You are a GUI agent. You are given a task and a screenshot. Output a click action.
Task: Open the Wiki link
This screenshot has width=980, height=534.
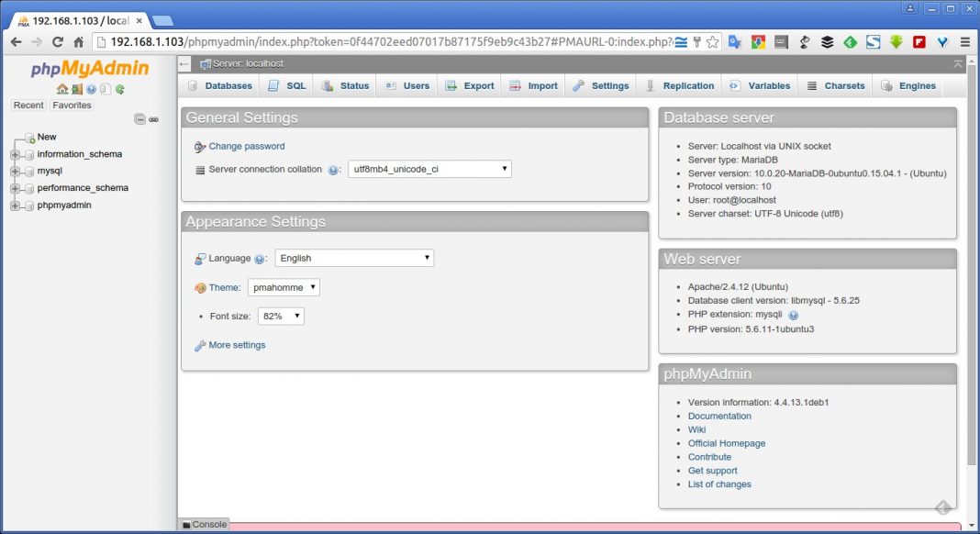[696, 429]
